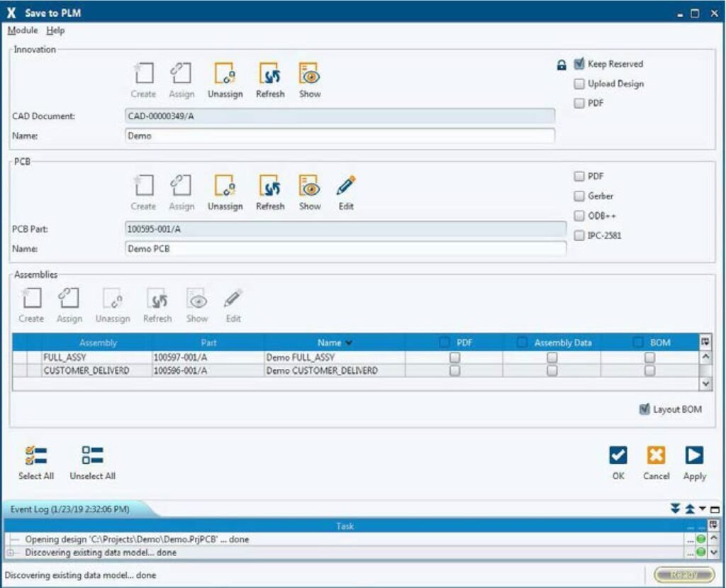This screenshot has width=726, height=588.
Task: Refresh the Innovation CAD document
Action: click(269, 74)
